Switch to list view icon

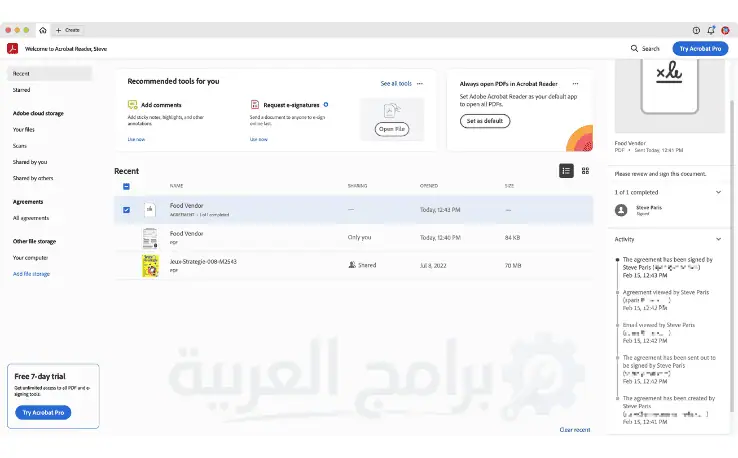(x=566, y=171)
